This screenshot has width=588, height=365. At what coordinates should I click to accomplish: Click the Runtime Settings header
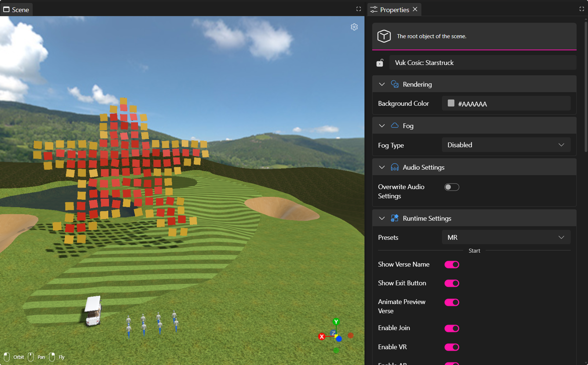point(427,218)
